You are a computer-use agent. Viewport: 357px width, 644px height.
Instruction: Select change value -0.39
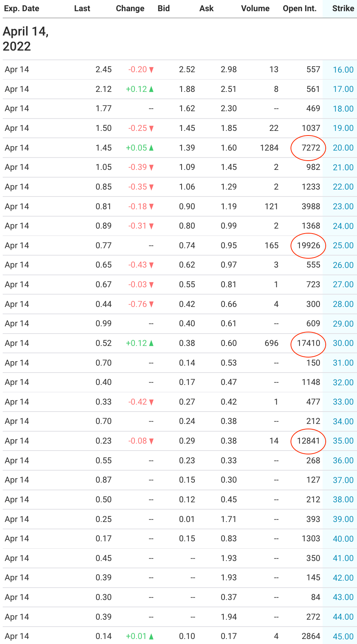click(x=138, y=167)
